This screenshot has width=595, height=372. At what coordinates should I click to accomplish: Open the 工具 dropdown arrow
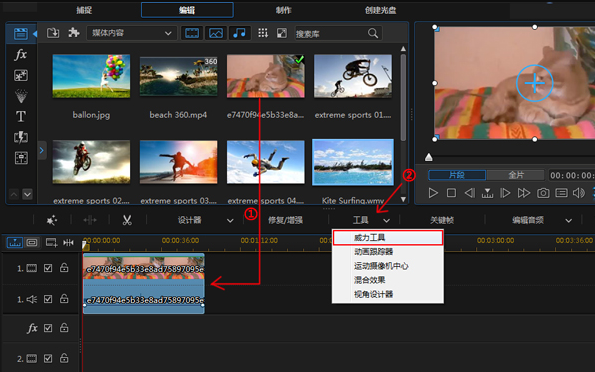pos(386,221)
